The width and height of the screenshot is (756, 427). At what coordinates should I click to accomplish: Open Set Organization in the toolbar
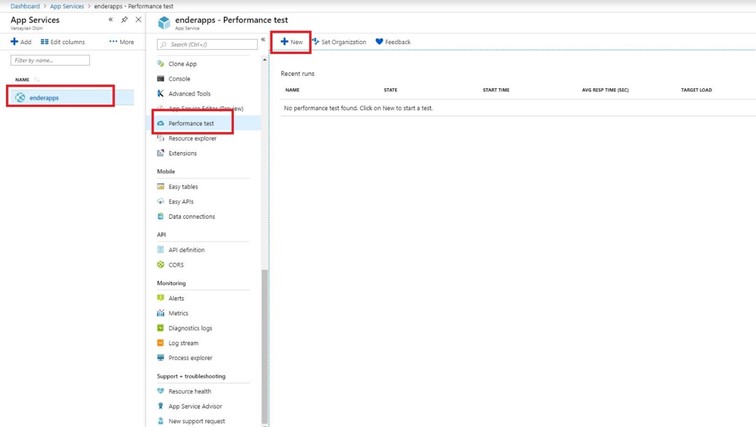pos(339,42)
